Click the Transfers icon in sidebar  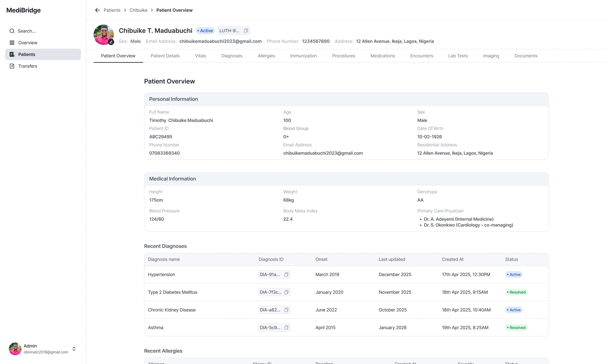12,66
